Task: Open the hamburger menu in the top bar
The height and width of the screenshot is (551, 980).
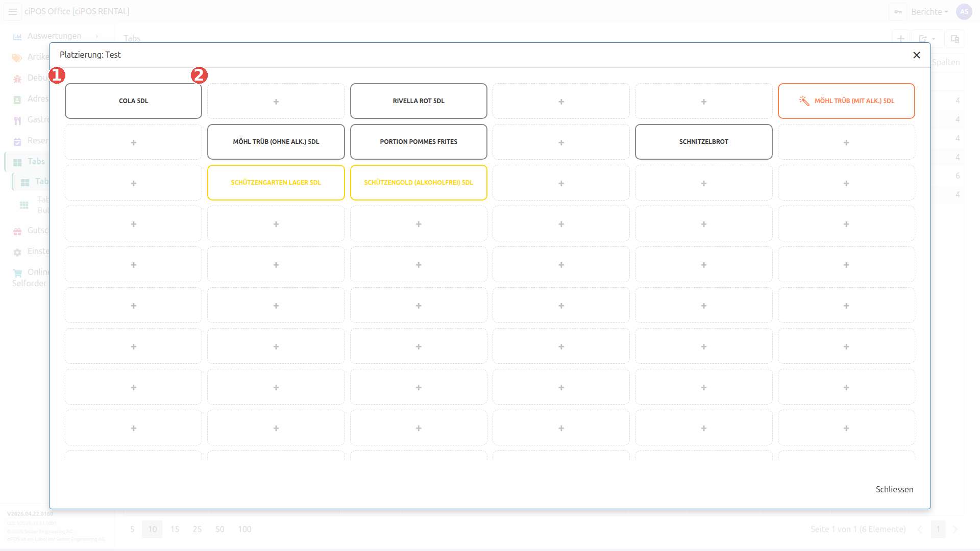Action: click(x=13, y=11)
